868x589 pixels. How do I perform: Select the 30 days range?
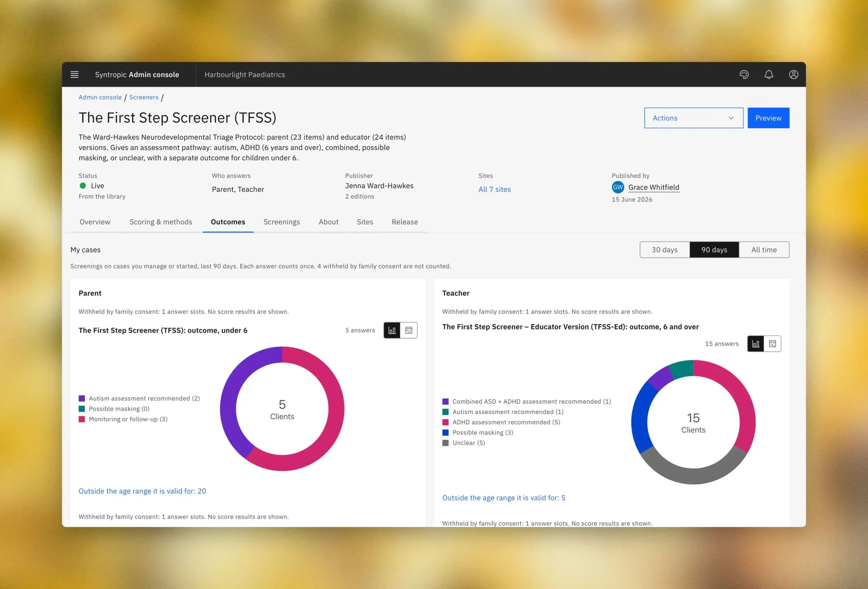click(x=664, y=249)
